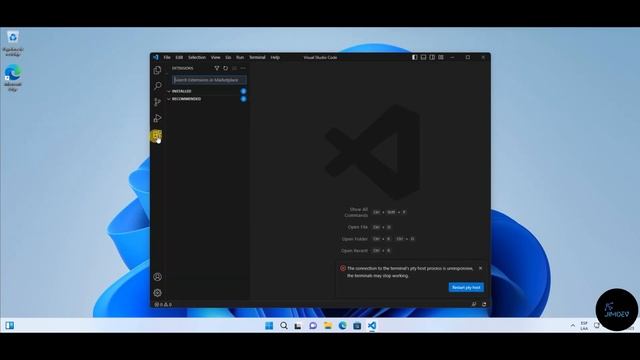Open the View menu
This screenshot has width=640, height=360.
(216, 58)
